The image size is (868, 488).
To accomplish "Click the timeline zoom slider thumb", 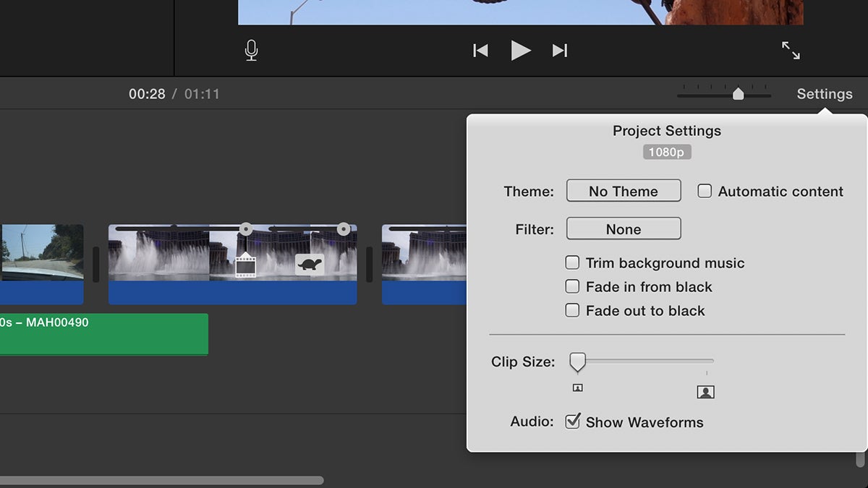I will pos(738,94).
